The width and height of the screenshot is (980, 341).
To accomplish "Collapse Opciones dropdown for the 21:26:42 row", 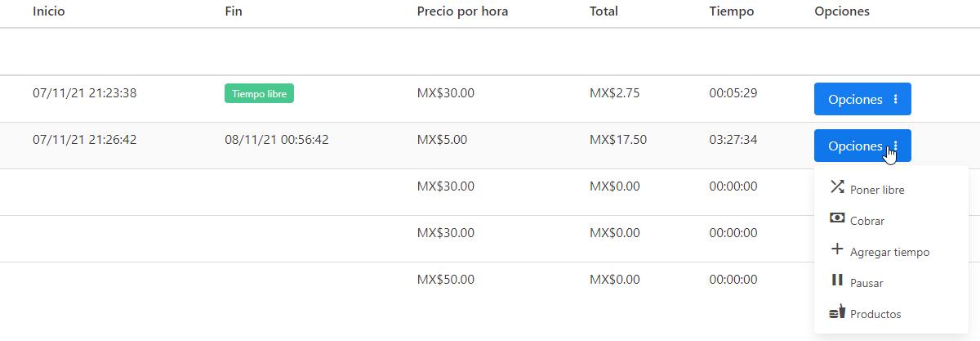I will tap(855, 146).
